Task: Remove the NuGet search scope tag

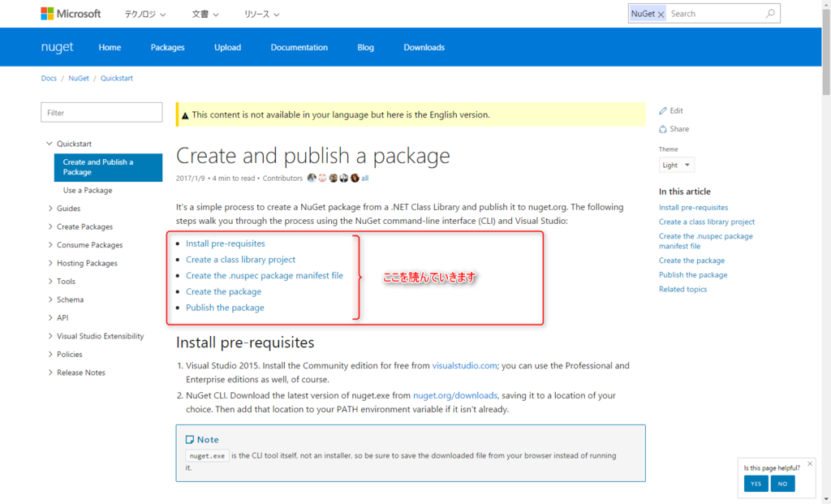Action: coord(661,15)
